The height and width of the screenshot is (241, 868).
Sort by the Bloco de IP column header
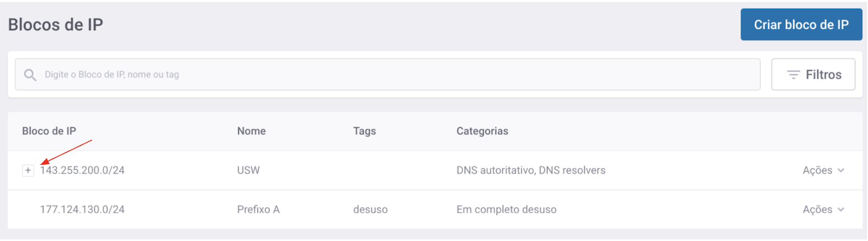pos(49,131)
